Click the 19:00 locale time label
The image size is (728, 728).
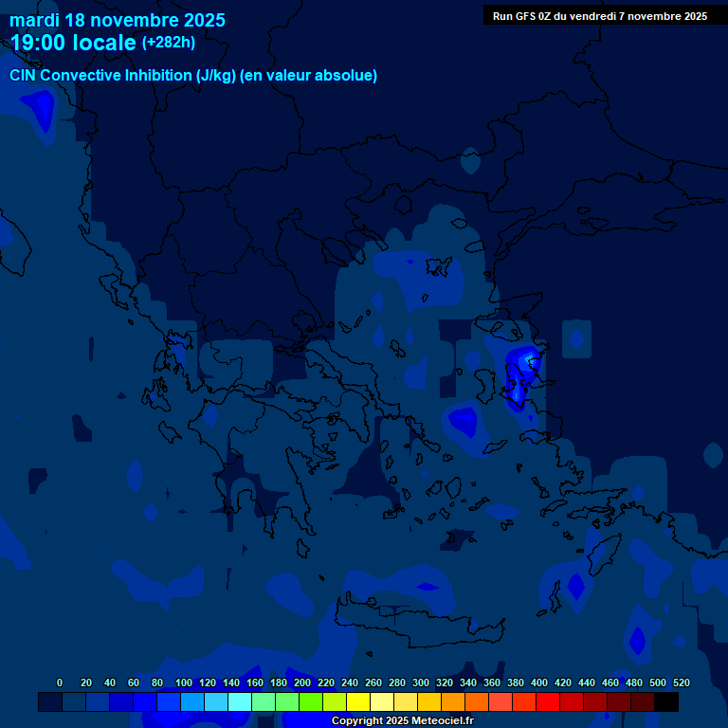73,43
